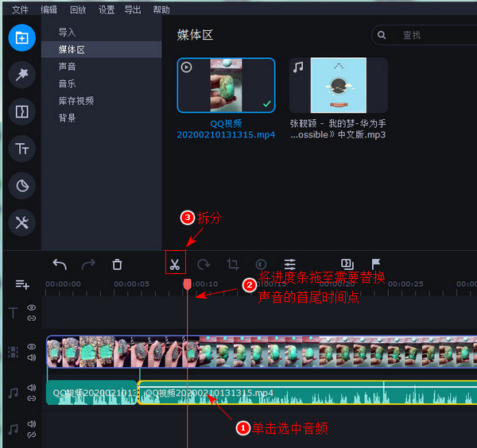477x448 pixels.
Task: Open the 编辑 menu
Action: click(x=49, y=10)
